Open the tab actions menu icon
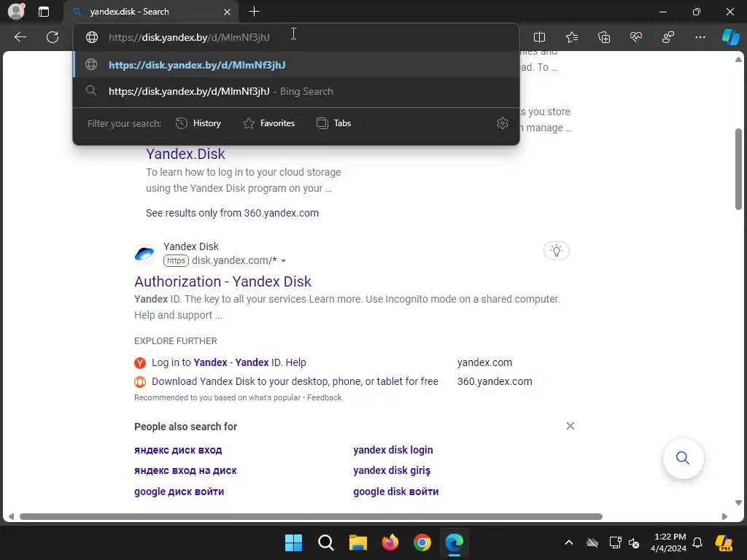Image resolution: width=747 pixels, height=560 pixels. tap(44, 12)
